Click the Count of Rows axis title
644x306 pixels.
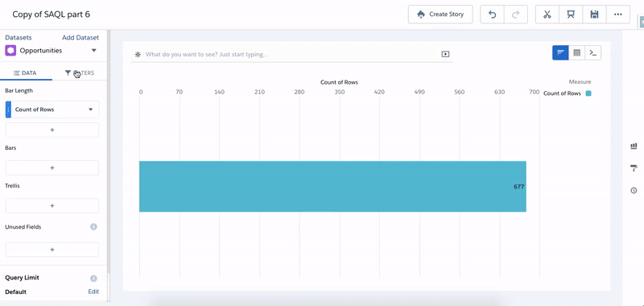(x=339, y=82)
